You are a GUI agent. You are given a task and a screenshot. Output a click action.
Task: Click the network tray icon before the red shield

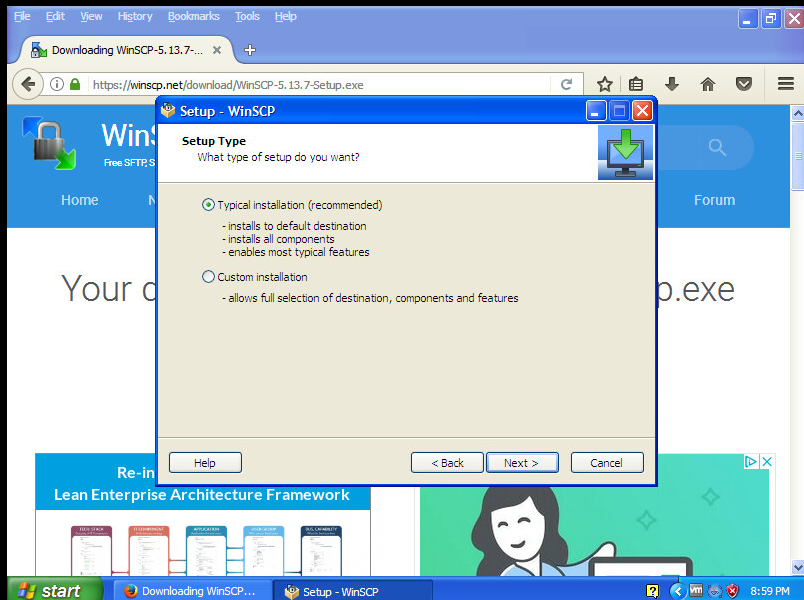point(715,591)
